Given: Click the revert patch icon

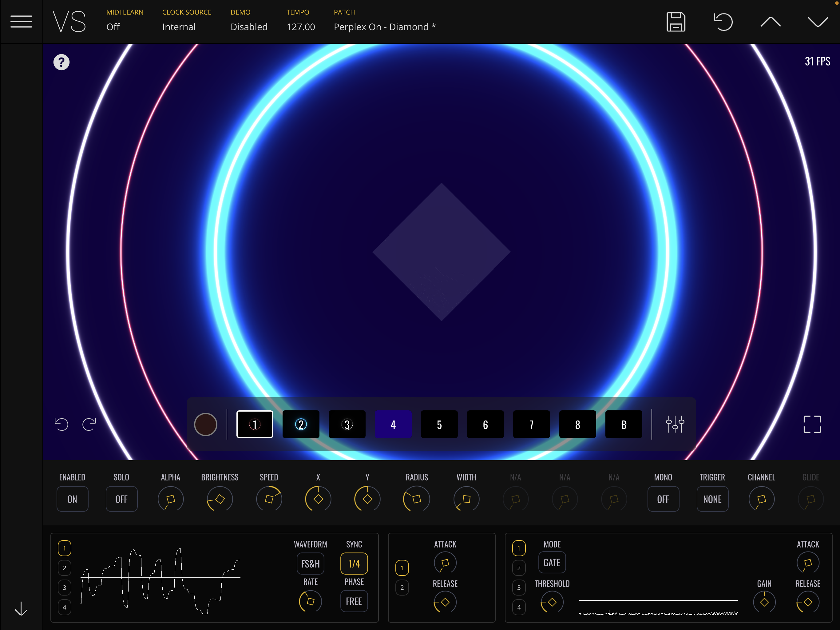Looking at the screenshot, I should pyautogui.click(x=723, y=22).
